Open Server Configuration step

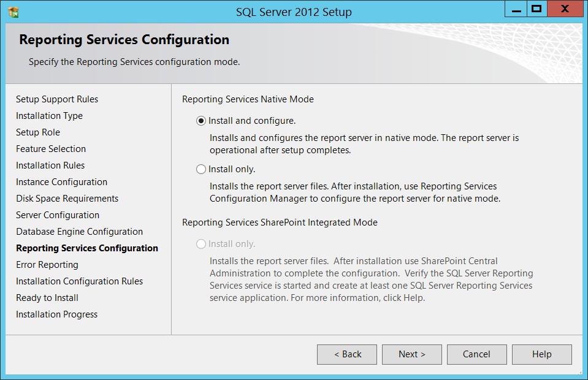tap(58, 215)
